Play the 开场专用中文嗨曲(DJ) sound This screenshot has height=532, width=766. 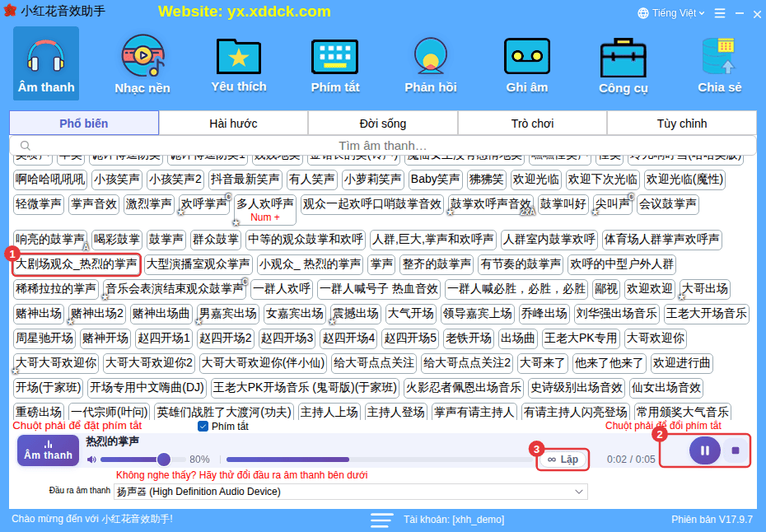click(x=147, y=388)
